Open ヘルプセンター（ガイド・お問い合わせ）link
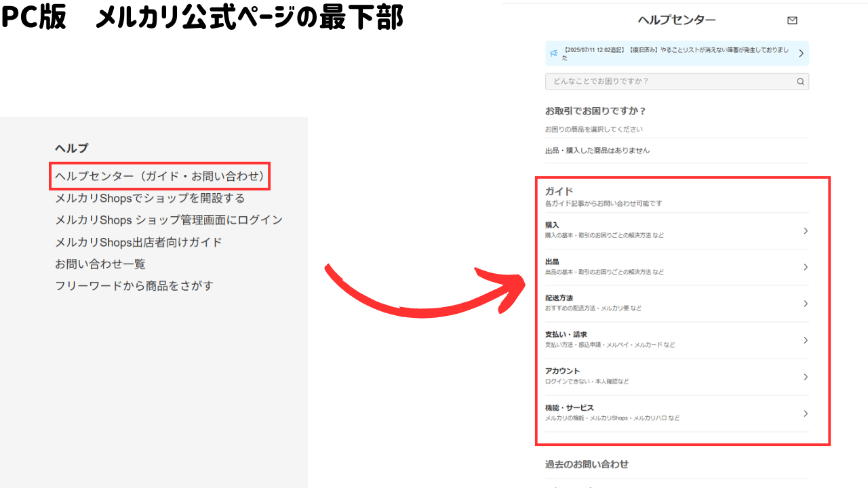868x488 pixels. click(160, 176)
